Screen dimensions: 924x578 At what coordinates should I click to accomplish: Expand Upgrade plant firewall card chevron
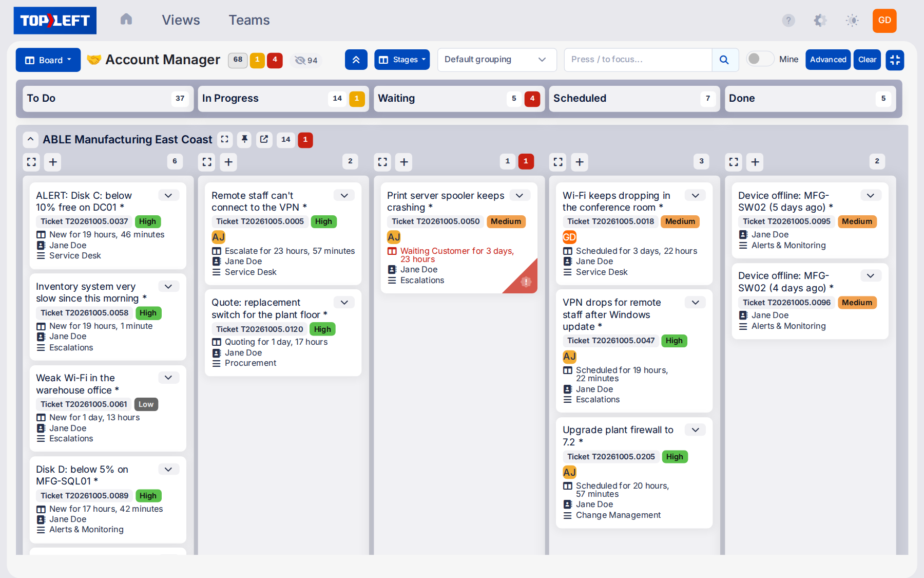tap(695, 430)
